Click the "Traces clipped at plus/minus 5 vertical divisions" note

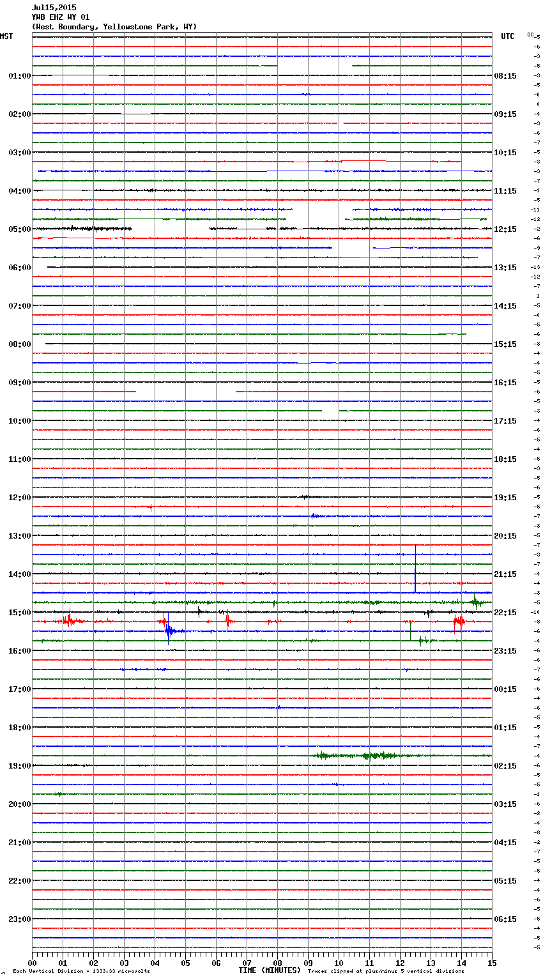pyautogui.click(x=386, y=971)
